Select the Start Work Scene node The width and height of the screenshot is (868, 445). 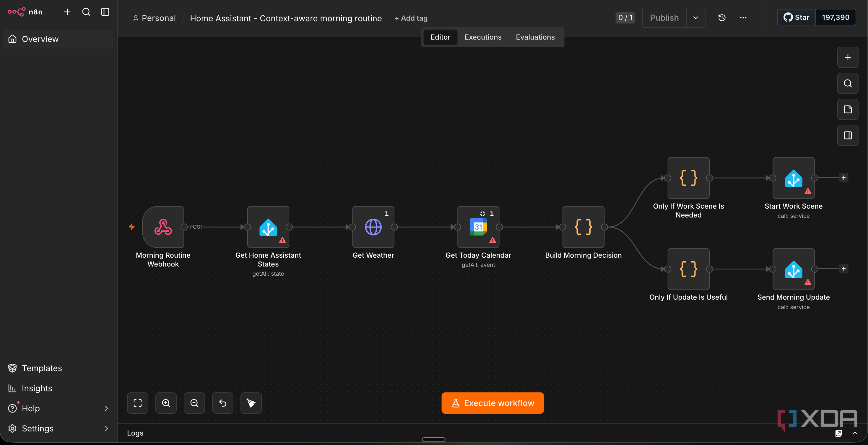point(794,178)
